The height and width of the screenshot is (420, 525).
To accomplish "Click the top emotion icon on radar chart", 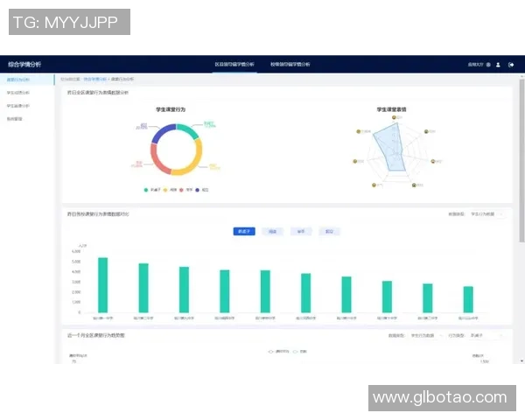I will [x=395, y=118].
